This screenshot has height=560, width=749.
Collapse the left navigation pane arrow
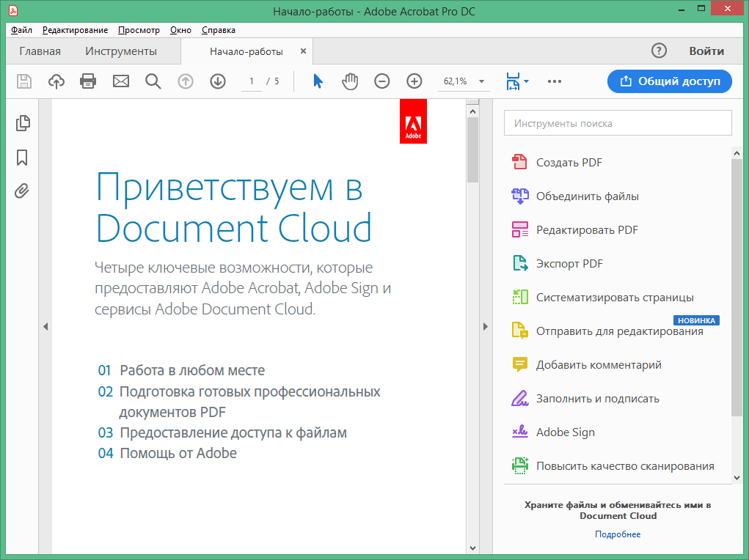pos(45,327)
